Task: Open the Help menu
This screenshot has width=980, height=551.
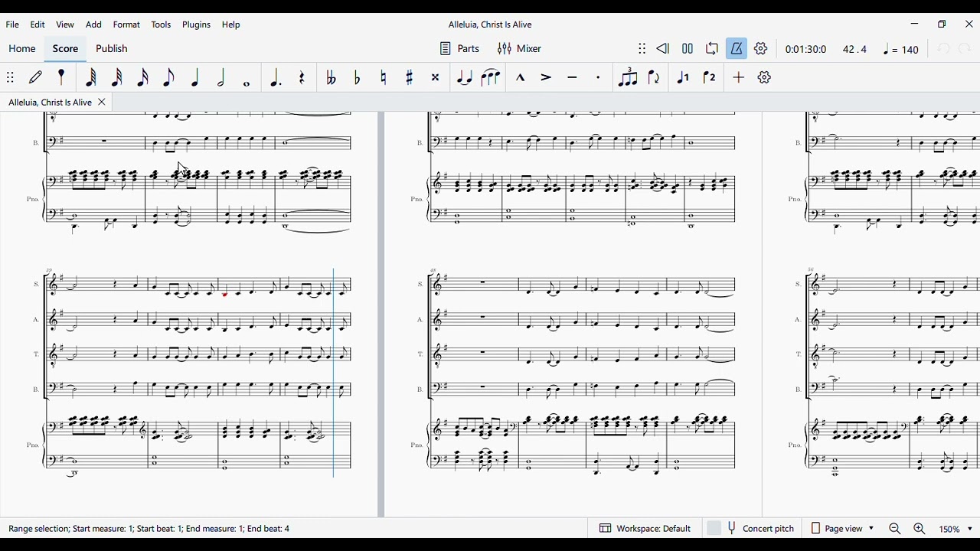Action: pos(231,24)
